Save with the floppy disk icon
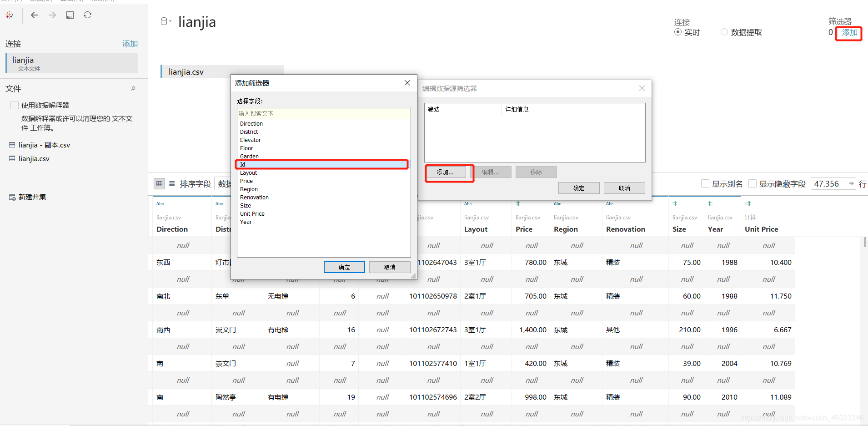This screenshot has width=868, height=426. [x=70, y=15]
